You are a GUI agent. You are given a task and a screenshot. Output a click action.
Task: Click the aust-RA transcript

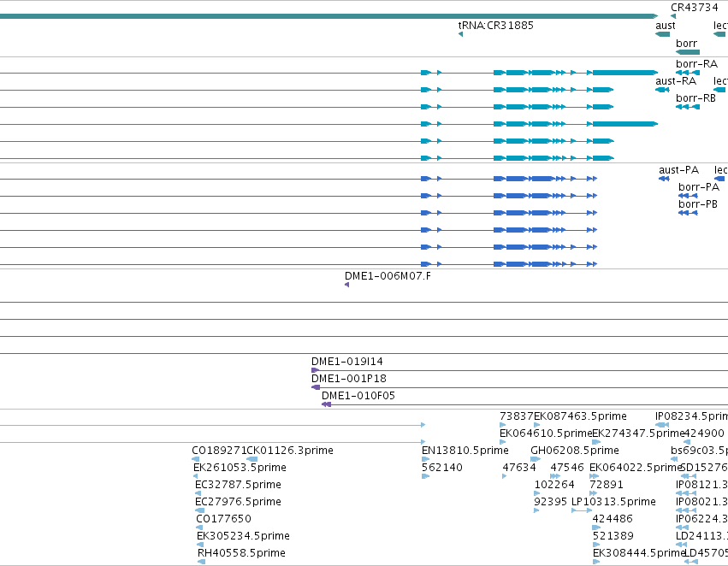(x=662, y=90)
